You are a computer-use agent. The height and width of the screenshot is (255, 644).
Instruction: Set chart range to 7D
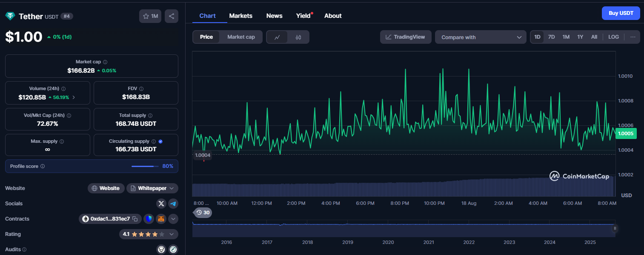tap(551, 37)
